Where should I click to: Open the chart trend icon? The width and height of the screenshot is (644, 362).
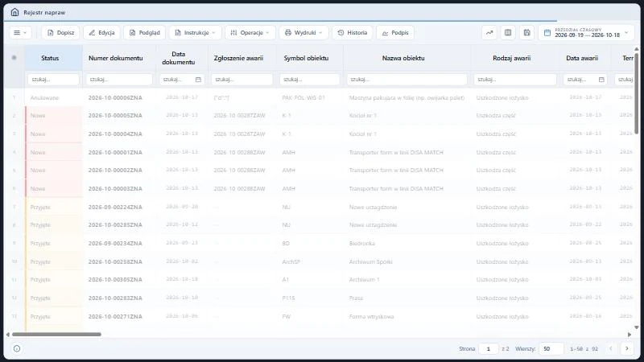[489, 32]
